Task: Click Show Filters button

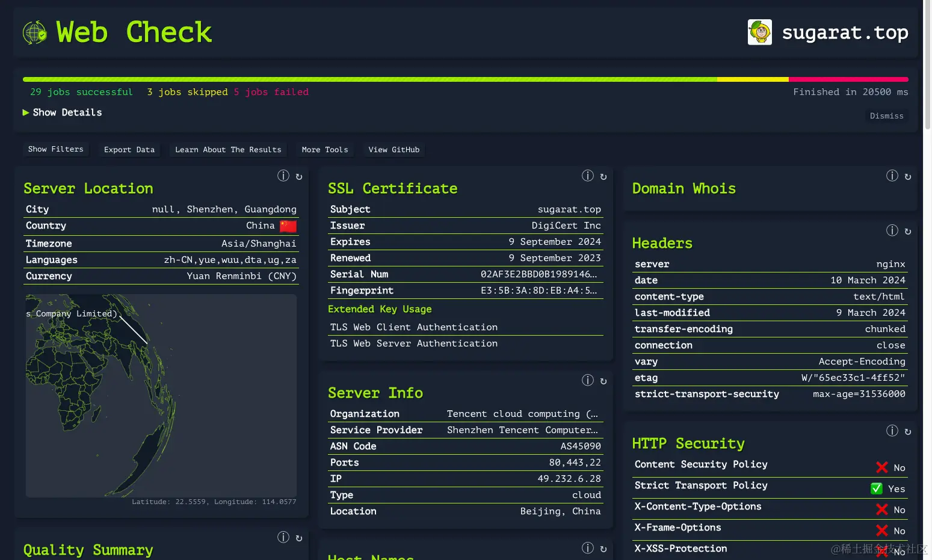Action: coord(55,149)
